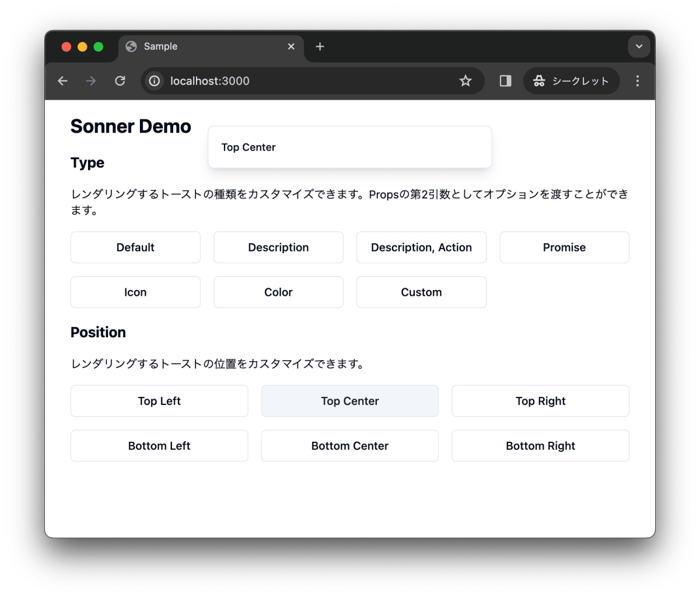The image size is (700, 597).
Task: Click the Top Center toast notification
Action: (350, 147)
